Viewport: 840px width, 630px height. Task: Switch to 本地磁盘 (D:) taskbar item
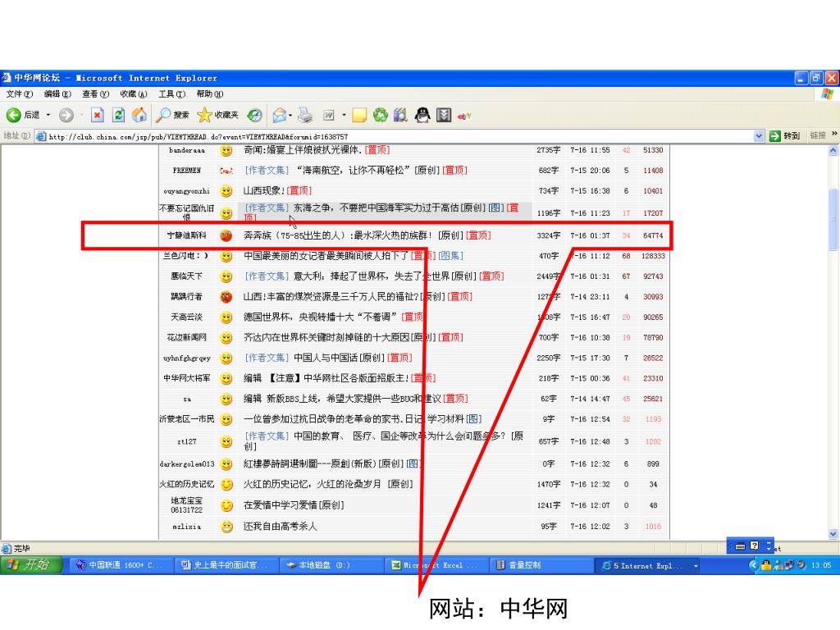point(331,565)
